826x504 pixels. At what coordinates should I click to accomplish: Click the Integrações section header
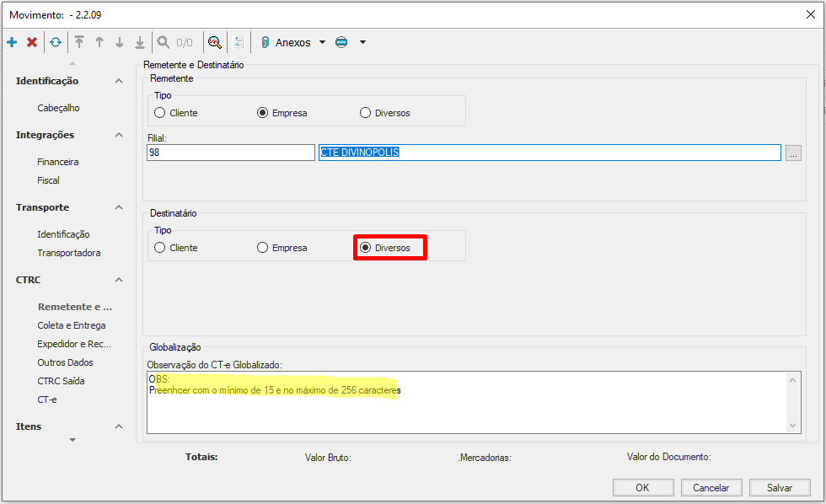coord(45,136)
